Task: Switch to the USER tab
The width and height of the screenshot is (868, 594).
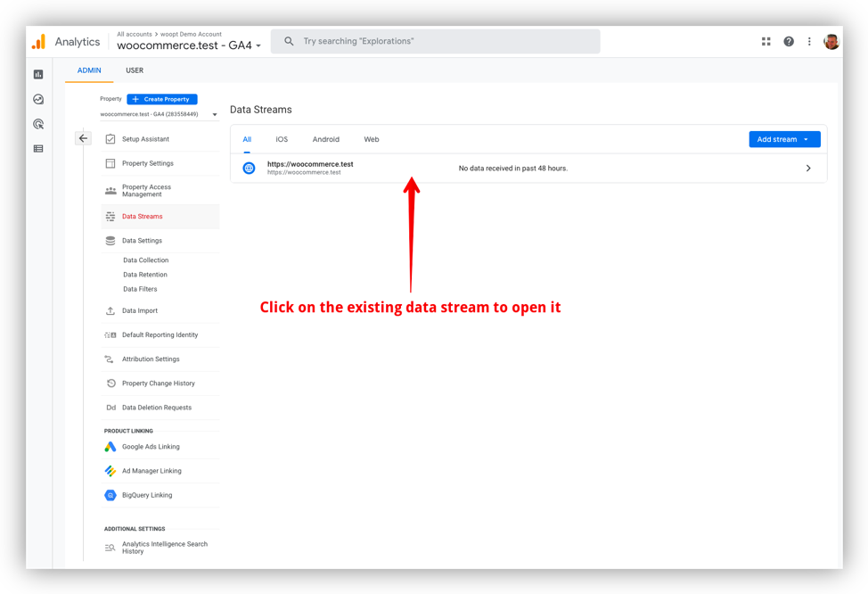Action: click(135, 70)
